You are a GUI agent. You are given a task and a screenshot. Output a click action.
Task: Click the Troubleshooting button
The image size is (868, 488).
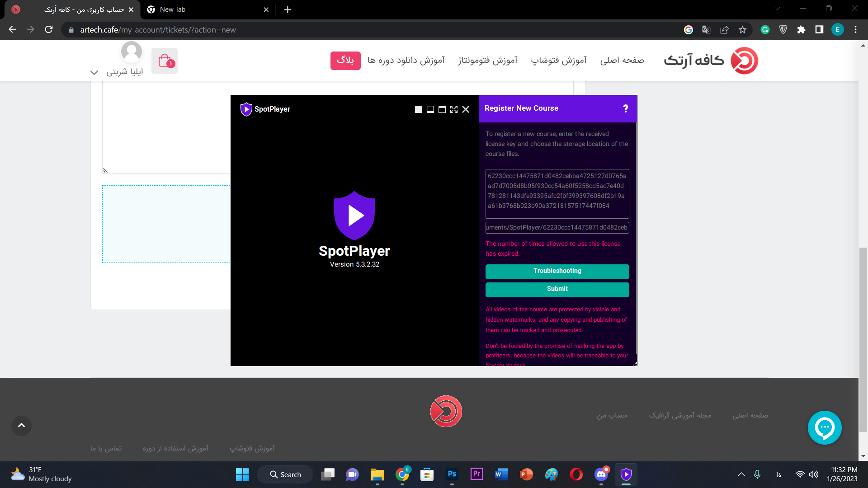pyautogui.click(x=557, y=271)
